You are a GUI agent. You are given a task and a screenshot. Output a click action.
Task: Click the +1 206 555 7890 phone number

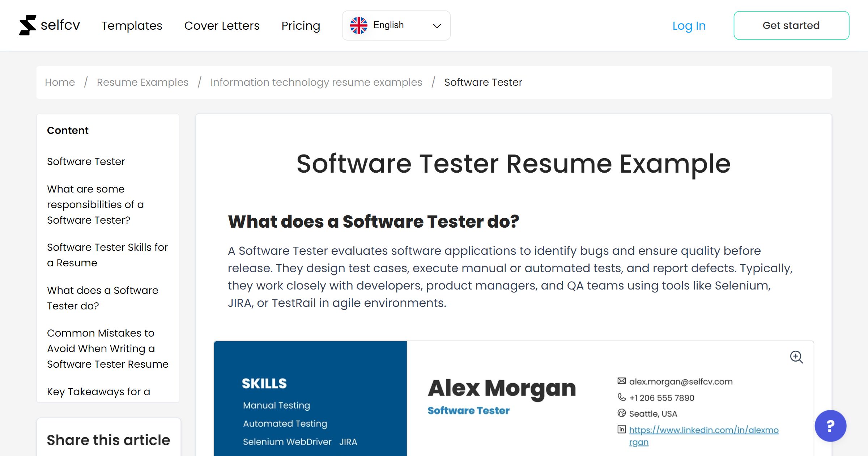pyautogui.click(x=661, y=398)
